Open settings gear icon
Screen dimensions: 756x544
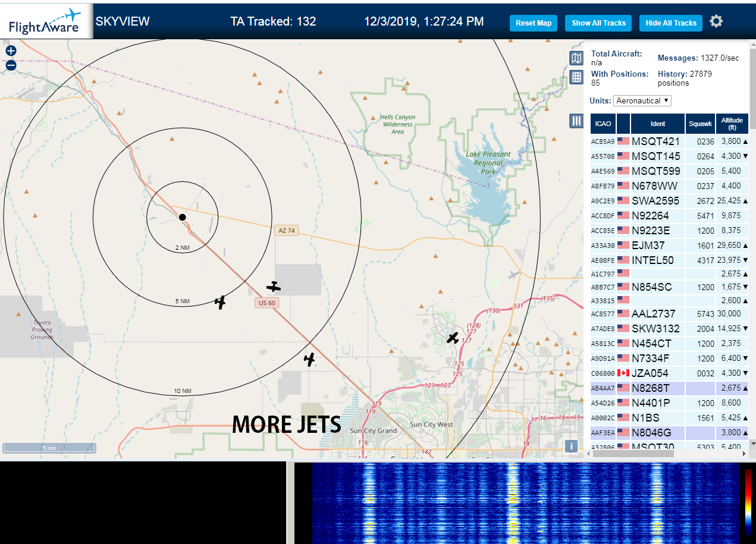point(716,21)
